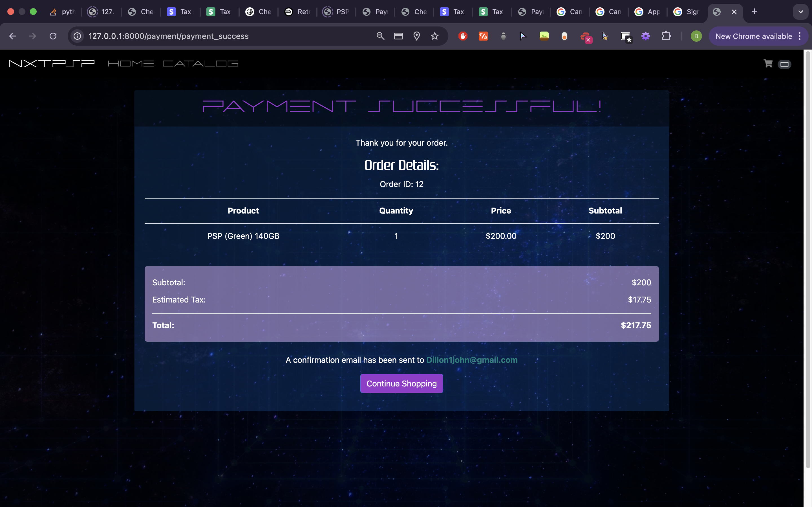812x507 pixels.
Task: Click the Dillon1john@gmail.com email link
Action: coord(471,360)
